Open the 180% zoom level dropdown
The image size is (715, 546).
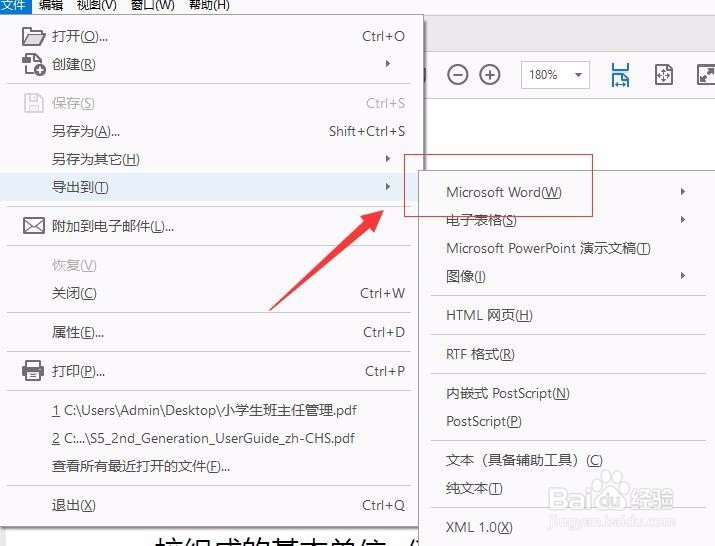555,74
